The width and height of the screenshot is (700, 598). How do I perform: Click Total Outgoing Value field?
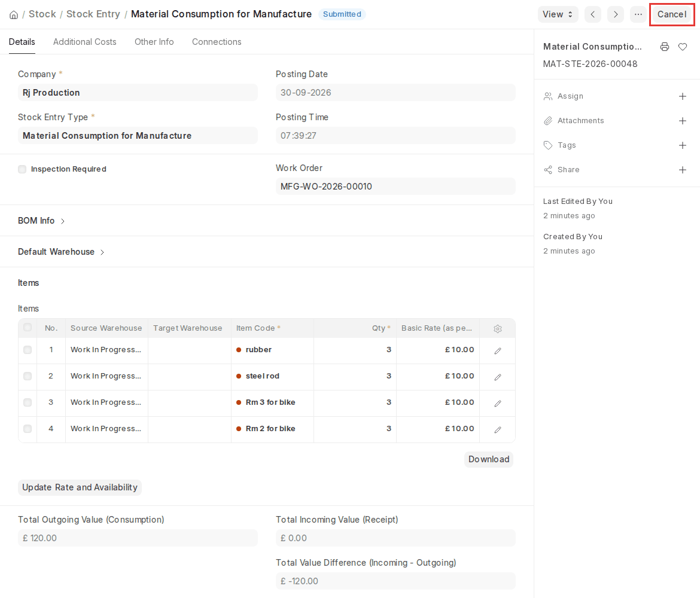point(138,538)
